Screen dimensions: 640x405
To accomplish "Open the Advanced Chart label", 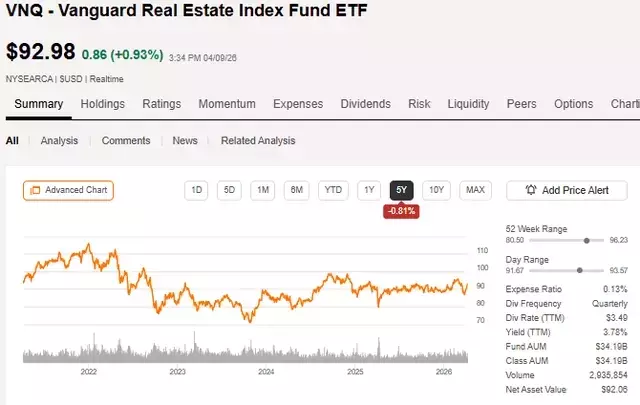I will click(x=77, y=190).
